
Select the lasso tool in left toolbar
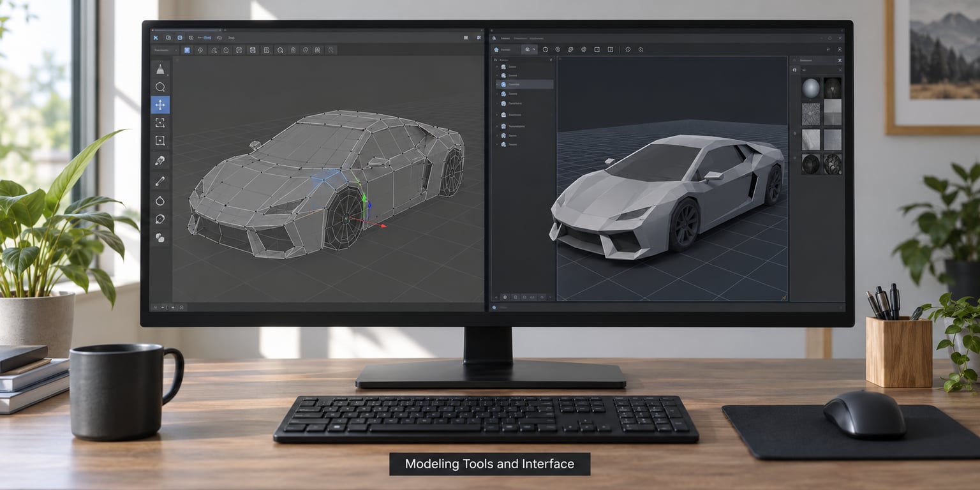tap(160, 219)
